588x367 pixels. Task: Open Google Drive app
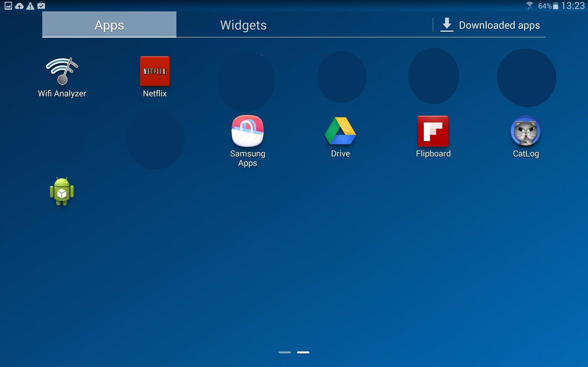(x=340, y=131)
